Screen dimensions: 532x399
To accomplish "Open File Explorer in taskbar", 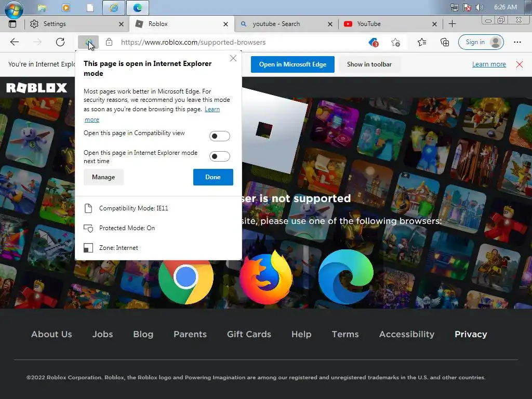I will click(42, 7).
